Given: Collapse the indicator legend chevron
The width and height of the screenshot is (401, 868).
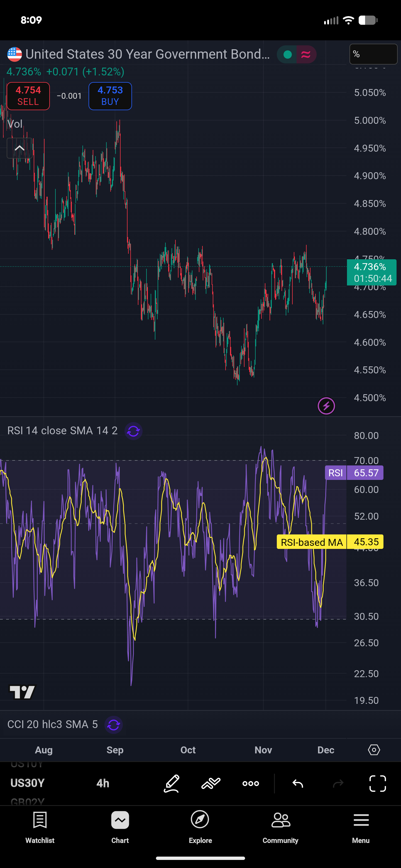Looking at the screenshot, I should pyautogui.click(x=19, y=148).
